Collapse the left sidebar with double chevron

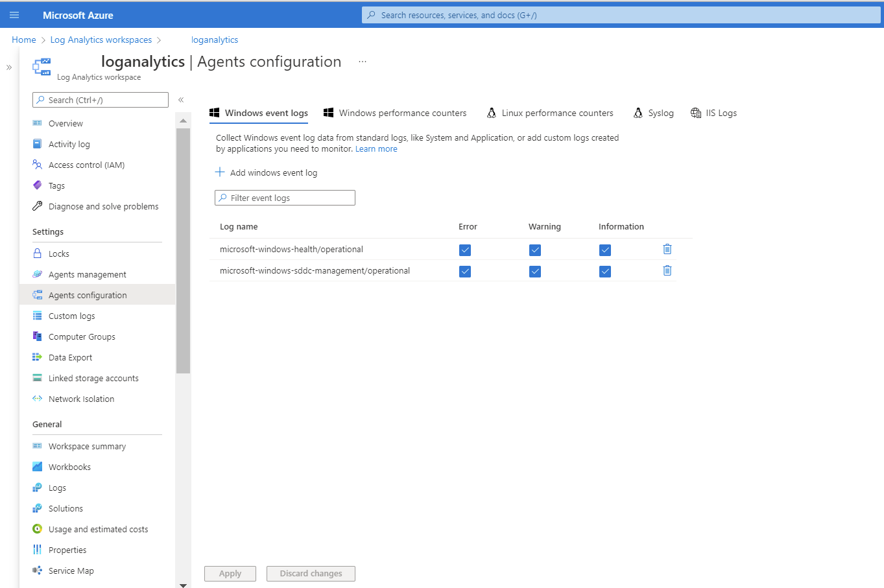point(181,99)
